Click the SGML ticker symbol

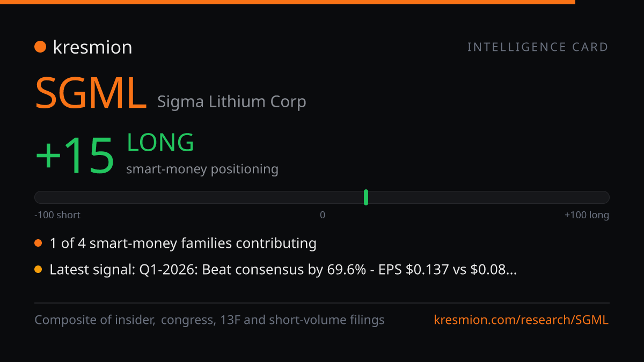pos(91,93)
